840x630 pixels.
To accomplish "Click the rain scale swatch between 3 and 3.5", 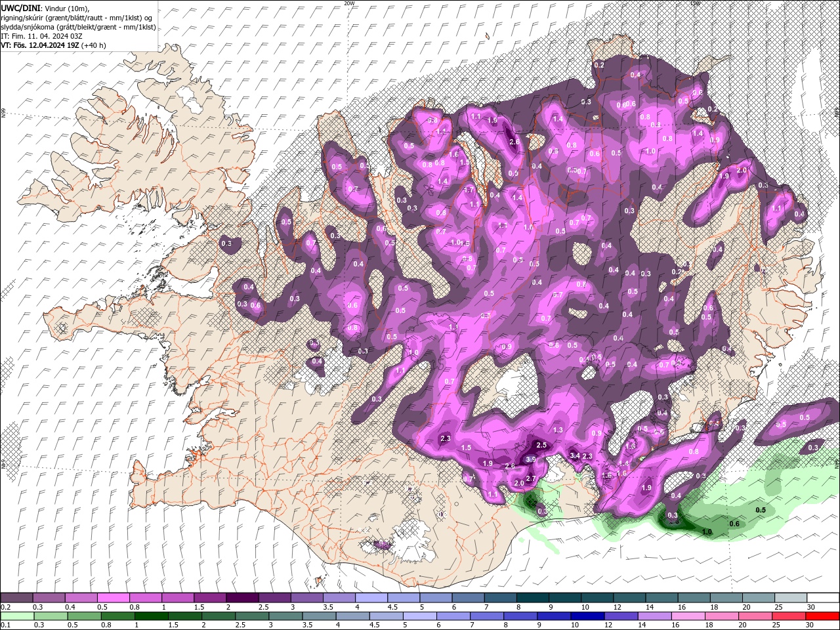I will [x=285, y=616].
